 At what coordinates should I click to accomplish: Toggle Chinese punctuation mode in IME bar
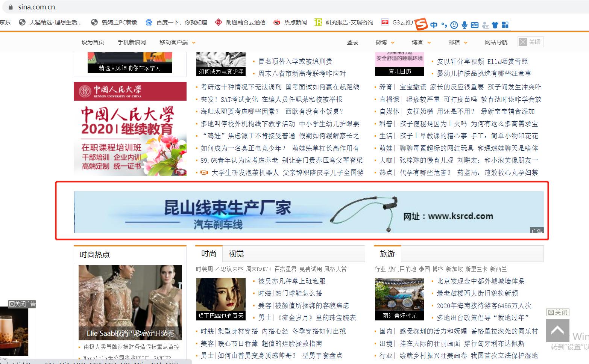(444, 25)
